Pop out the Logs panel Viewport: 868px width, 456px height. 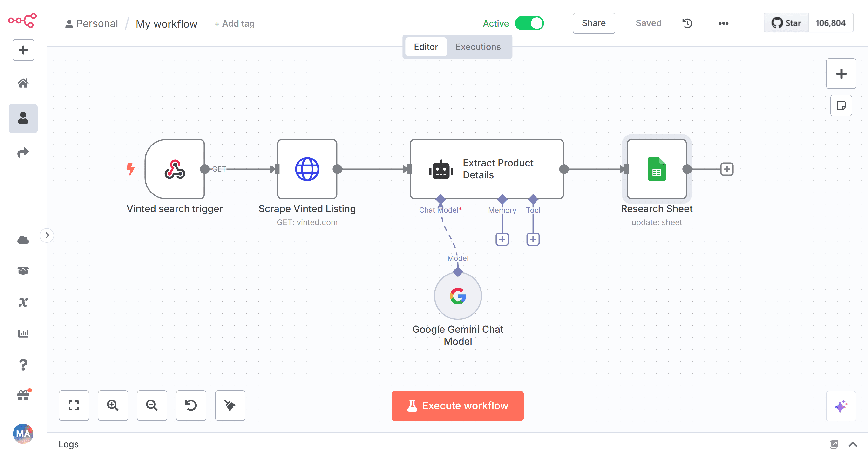tap(834, 444)
